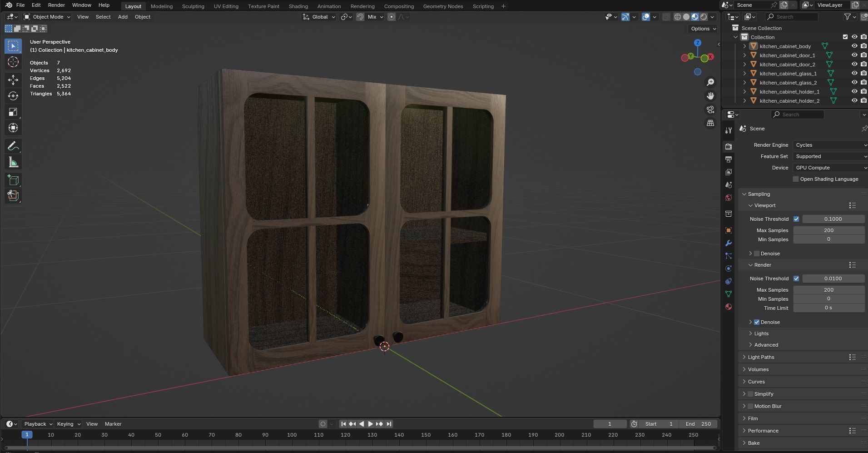Click Render Noise Threshold value 0.0100
The height and width of the screenshot is (453, 868).
coord(833,279)
